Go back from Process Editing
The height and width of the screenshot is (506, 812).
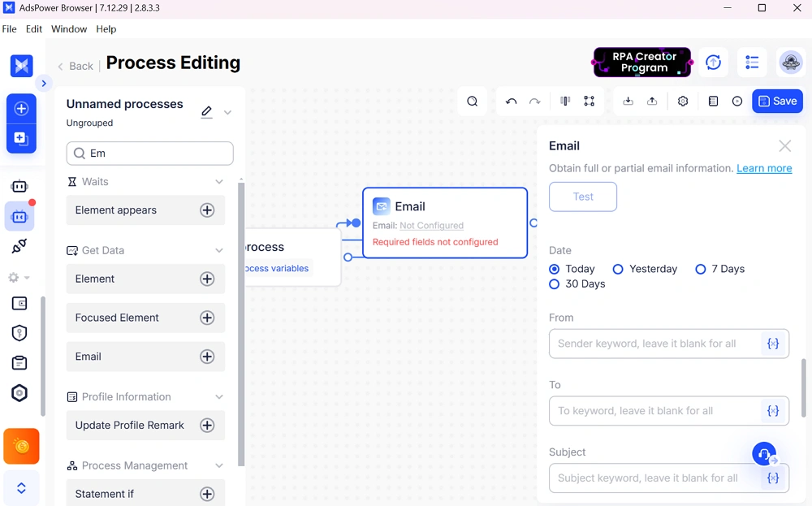click(x=75, y=66)
